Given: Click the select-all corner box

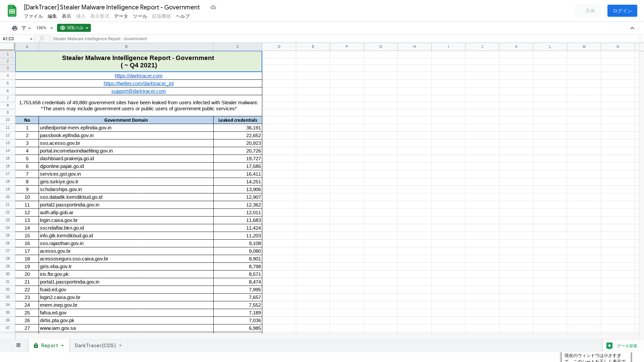Looking at the screenshot, I should click(7, 47).
